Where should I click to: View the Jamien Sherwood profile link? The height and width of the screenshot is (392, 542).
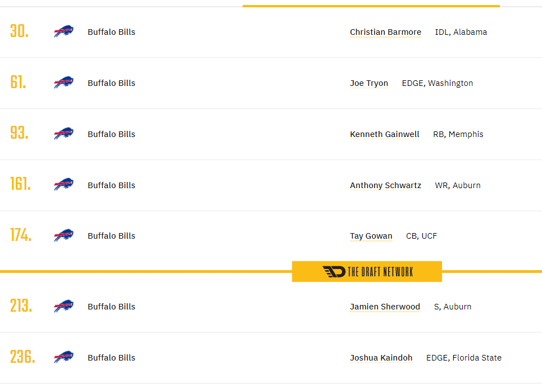coord(385,307)
